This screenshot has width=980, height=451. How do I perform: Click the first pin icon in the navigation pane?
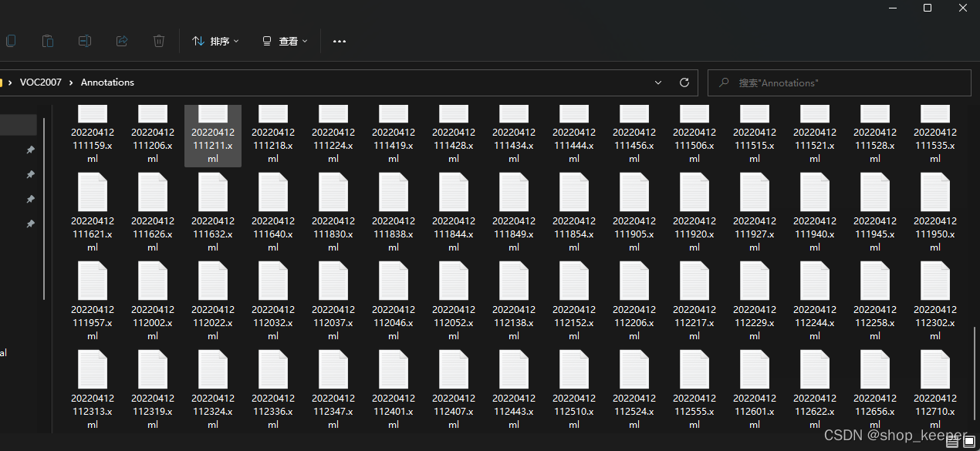click(30, 150)
